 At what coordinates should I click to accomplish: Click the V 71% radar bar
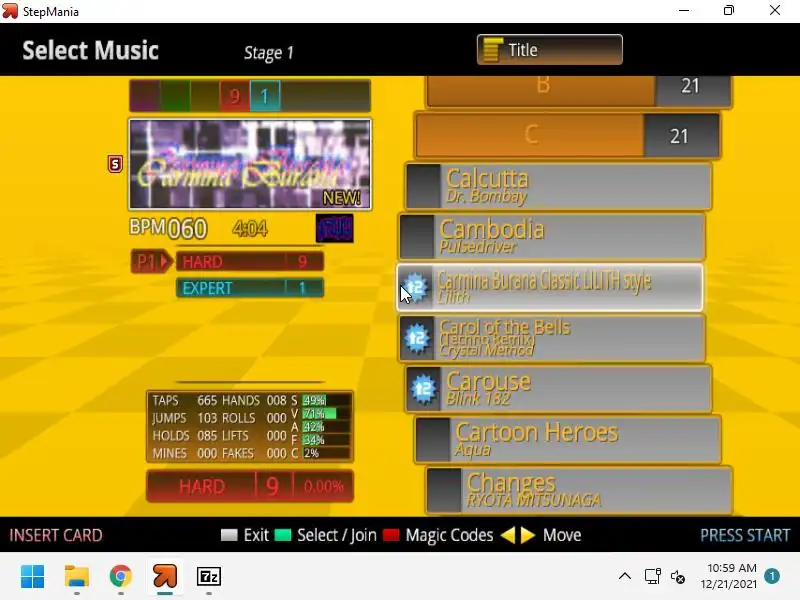coord(321,413)
